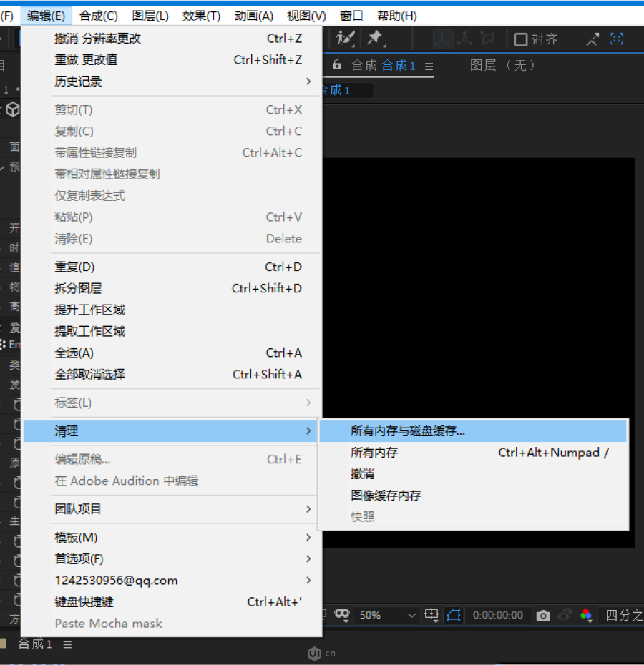The height and width of the screenshot is (665, 644).
Task: Open the 视图(V) menu
Action: click(306, 16)
